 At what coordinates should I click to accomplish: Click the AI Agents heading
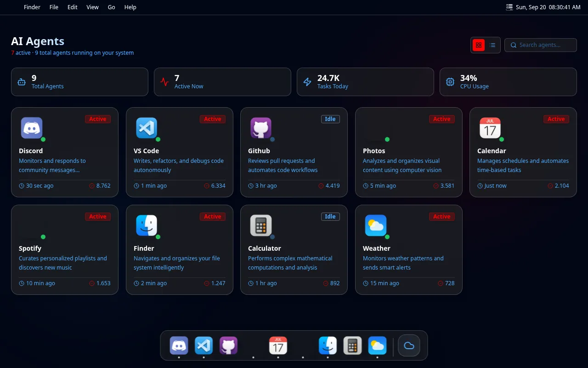pyautogui.click(x=38, y=41)
